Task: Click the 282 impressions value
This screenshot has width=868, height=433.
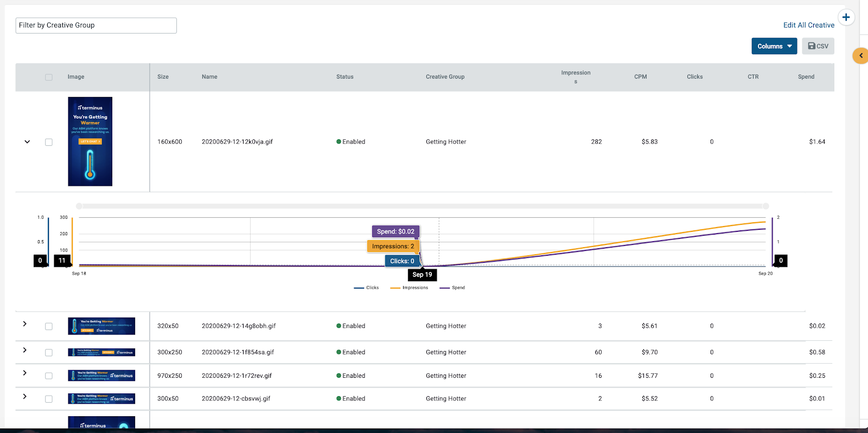Action: click(x=596, y=142)
